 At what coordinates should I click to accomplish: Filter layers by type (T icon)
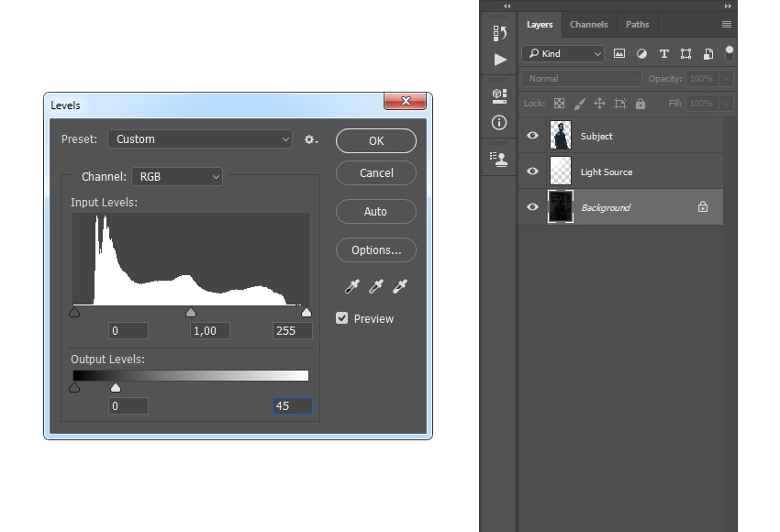click(663, 54)
